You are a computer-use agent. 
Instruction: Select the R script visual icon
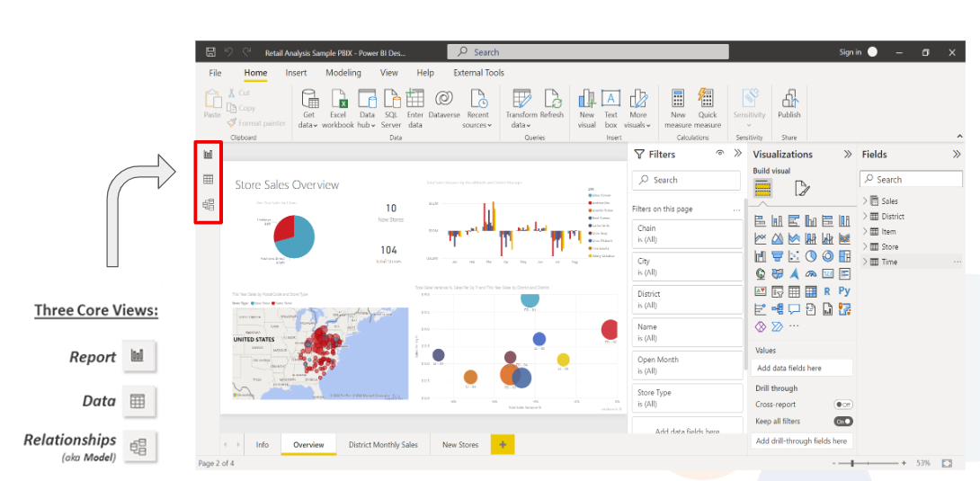(827, 290)
